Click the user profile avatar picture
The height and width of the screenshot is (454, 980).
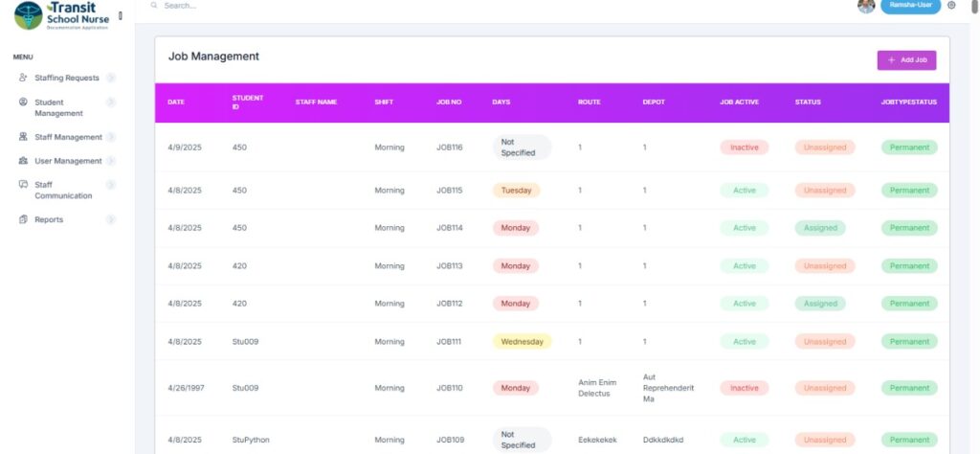[x=866, y=6]
